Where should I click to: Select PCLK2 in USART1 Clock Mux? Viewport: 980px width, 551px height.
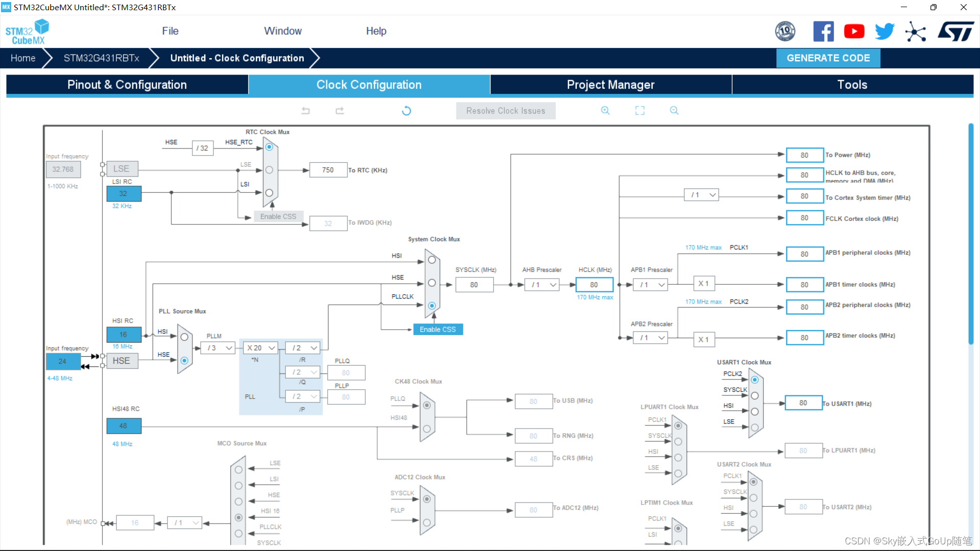(754, 380)
